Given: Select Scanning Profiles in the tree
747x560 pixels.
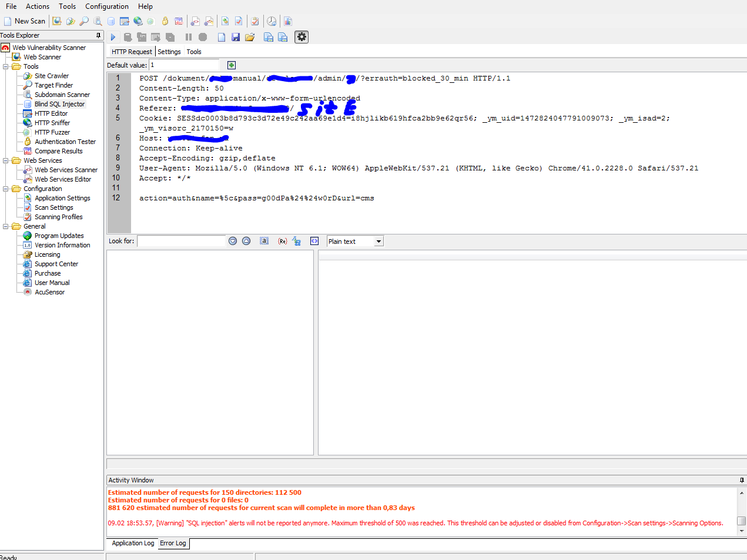Looking at the screenshot, I should click(58, 217).
